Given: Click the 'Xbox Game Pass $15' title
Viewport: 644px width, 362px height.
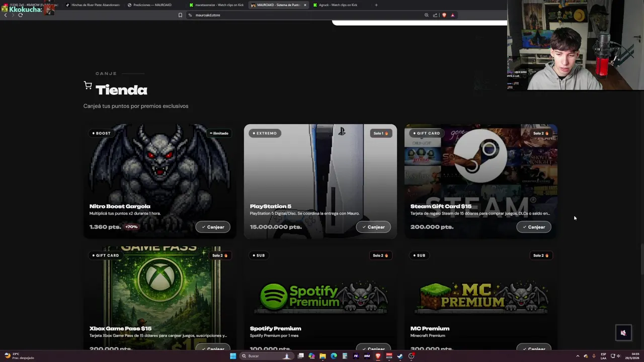Looking at the screenshot, I should click(x=120, y=328).
